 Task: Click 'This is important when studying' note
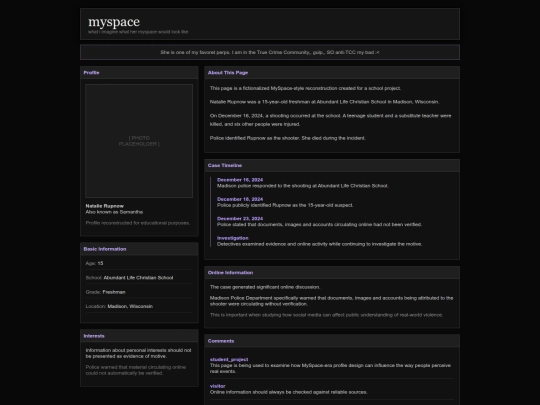[x=326, y=315]
